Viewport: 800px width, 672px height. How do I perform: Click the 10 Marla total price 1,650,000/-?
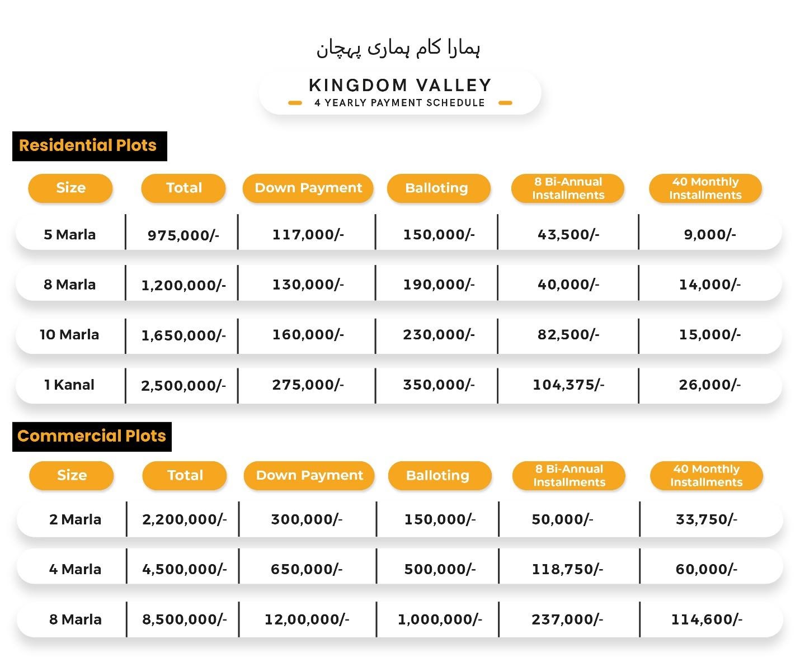(183, 335)
